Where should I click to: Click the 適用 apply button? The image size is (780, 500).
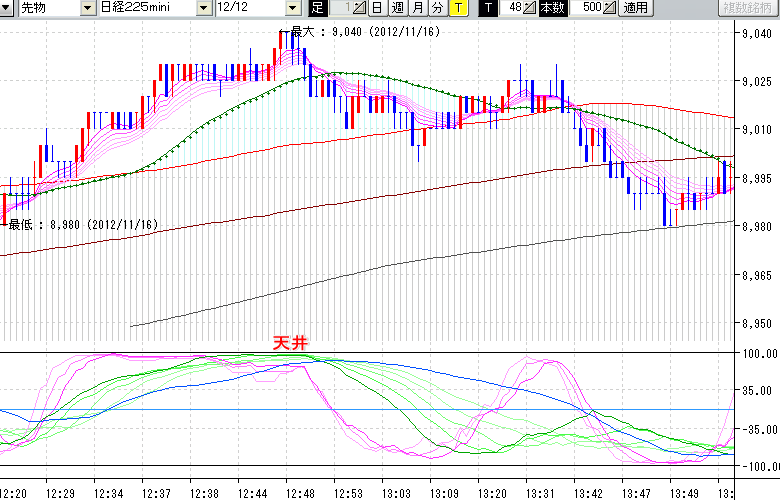pyautogui.click(x=635, y=8)
